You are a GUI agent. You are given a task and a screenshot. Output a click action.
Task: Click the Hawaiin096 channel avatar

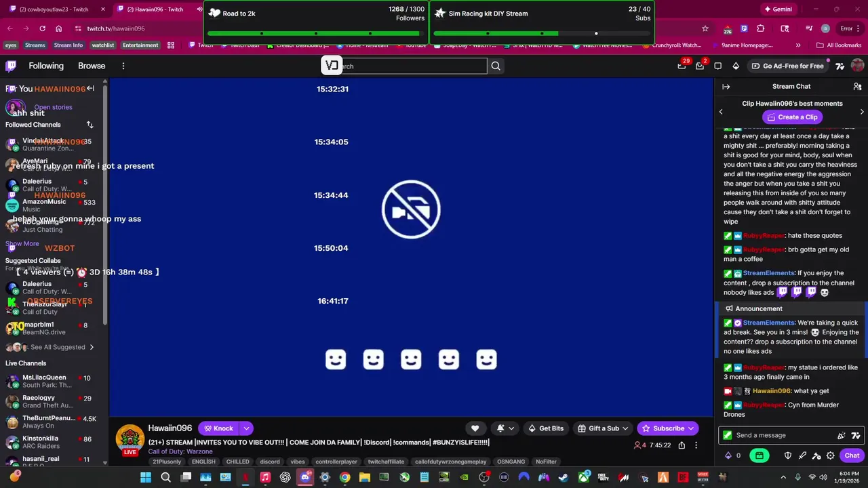(x=130, y=440)
